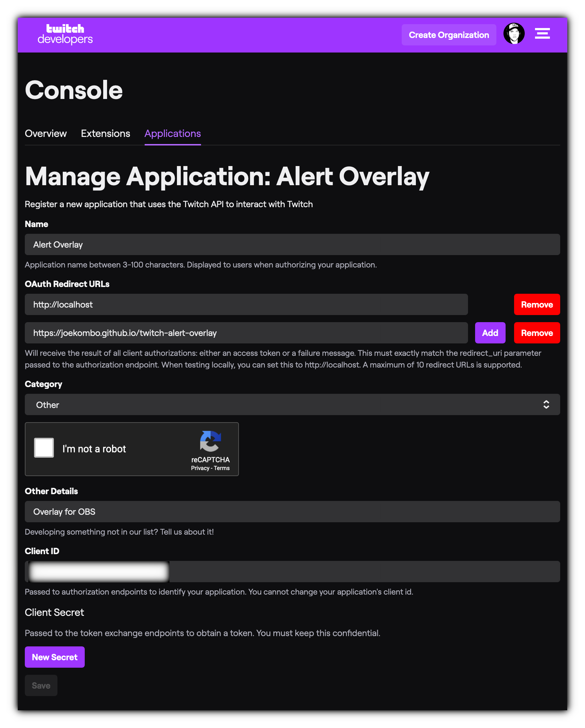Click the Manage Application: Alert Overlay heading
Viewport: 585px width, 728px height.
click(227, 177)
